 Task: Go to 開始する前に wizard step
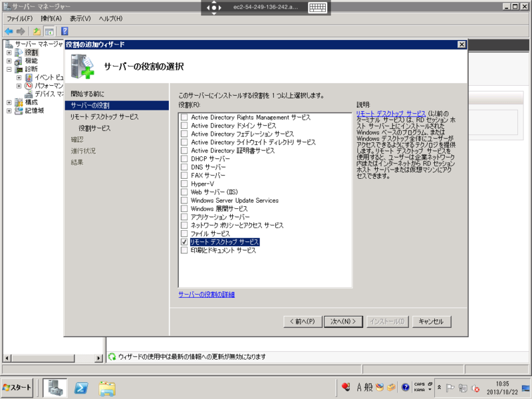point(88,94)
